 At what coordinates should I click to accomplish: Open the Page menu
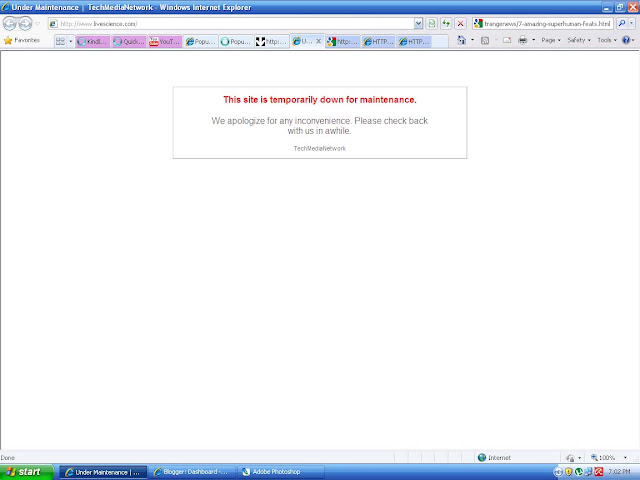pyautogui.click(x=551, y=40)
